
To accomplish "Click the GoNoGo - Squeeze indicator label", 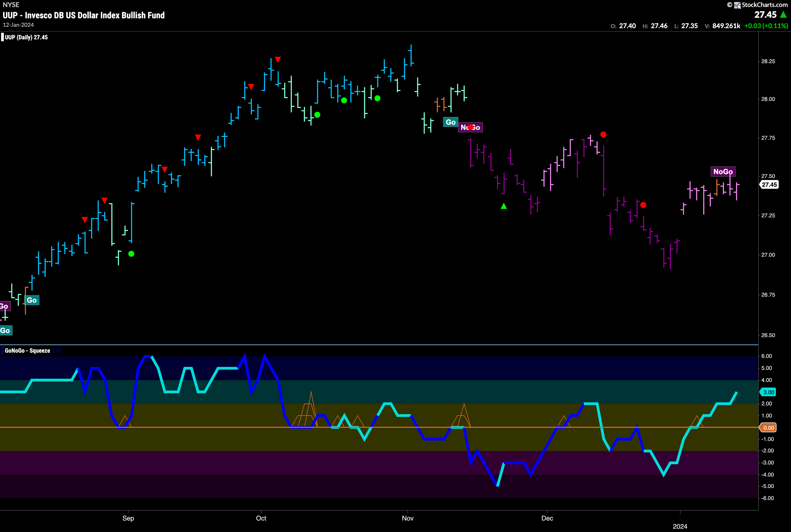I will click(x=28, y=350).
